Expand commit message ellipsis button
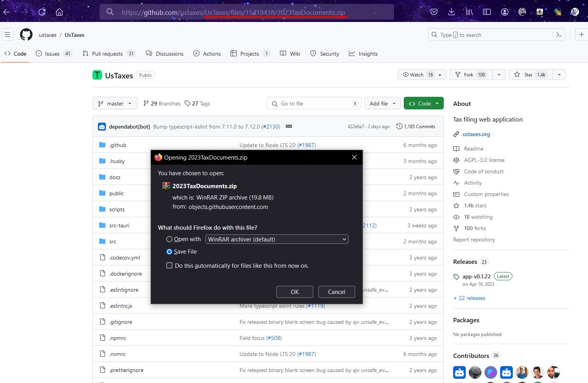This screenshot has width=588, height=383. [289, 126]
